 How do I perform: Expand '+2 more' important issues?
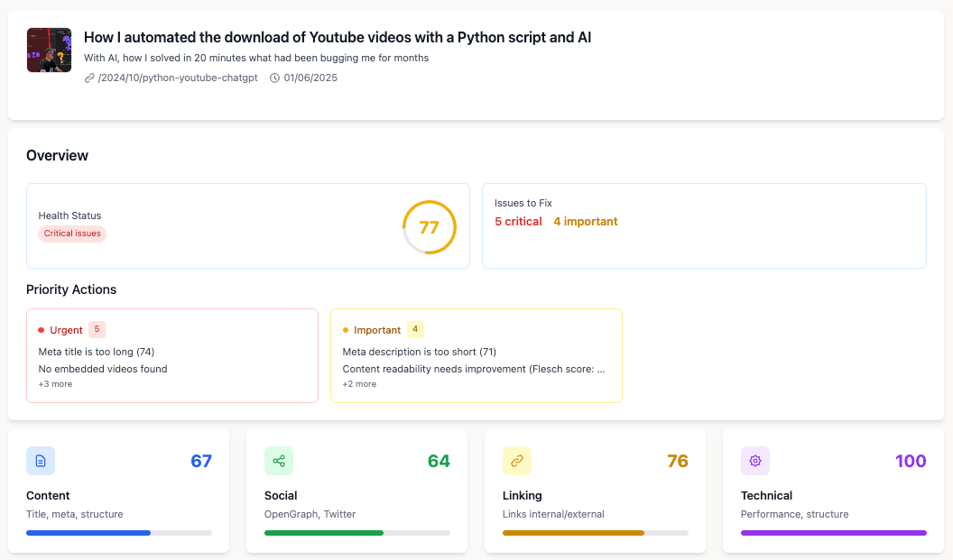359,384
